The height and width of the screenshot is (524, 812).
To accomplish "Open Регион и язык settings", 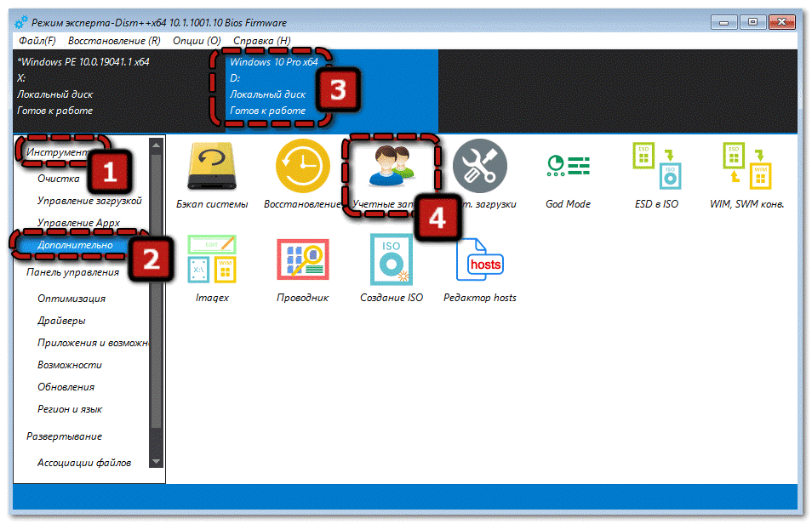I will tap(70, 409).
